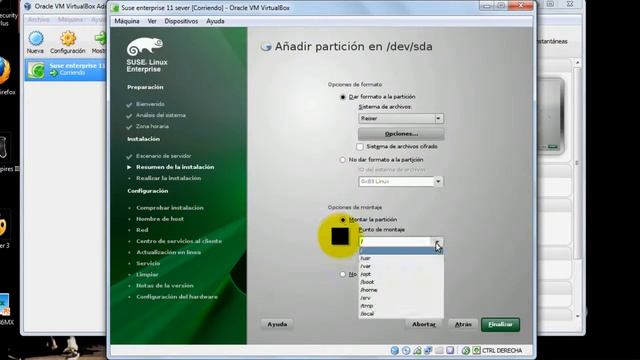The width and height of the screenshot is (640, 360).
Task: Click the green Finalizar button
Action: click(500, 324)
